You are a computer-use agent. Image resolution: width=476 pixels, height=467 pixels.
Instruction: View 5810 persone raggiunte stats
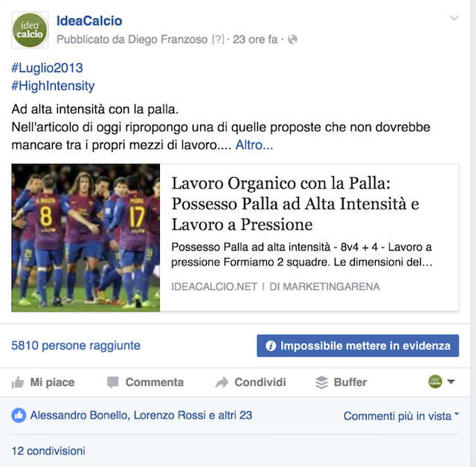76,346
